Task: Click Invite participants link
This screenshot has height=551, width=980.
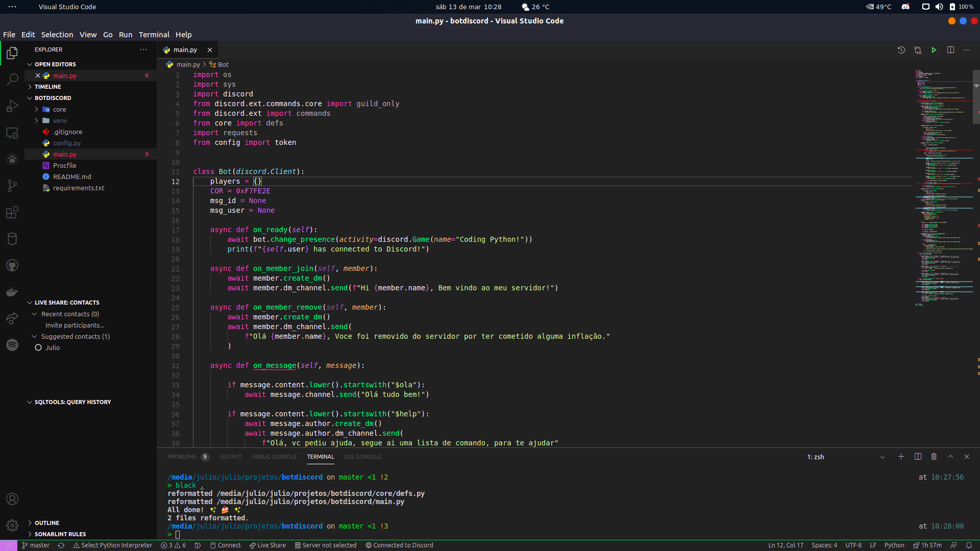Action: 75,325
